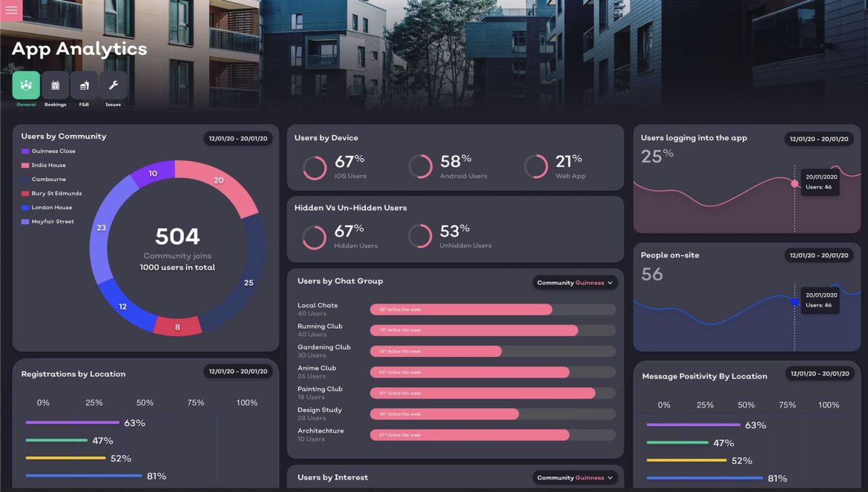Click the Issues tab label
This screenshot has width=868, height=492.
click(113, 105)
